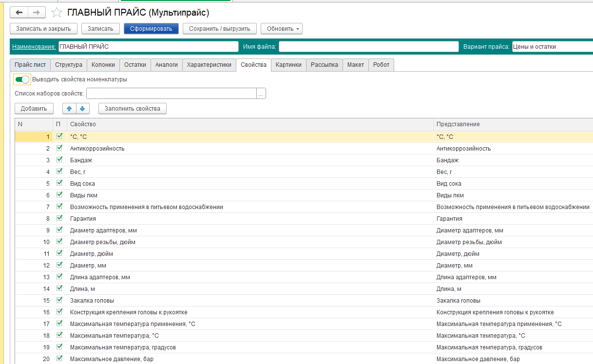Click Представление cell 'Антикоррозийность'
The height and width of the screenshot is (364, 593).
click(513, 148)
